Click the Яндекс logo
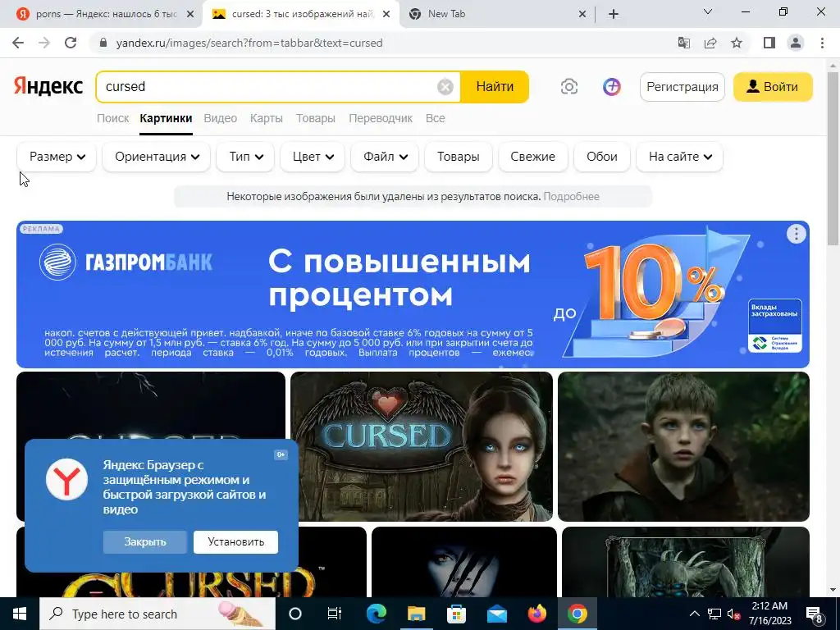840x630 pixels. tap(48, 86)
